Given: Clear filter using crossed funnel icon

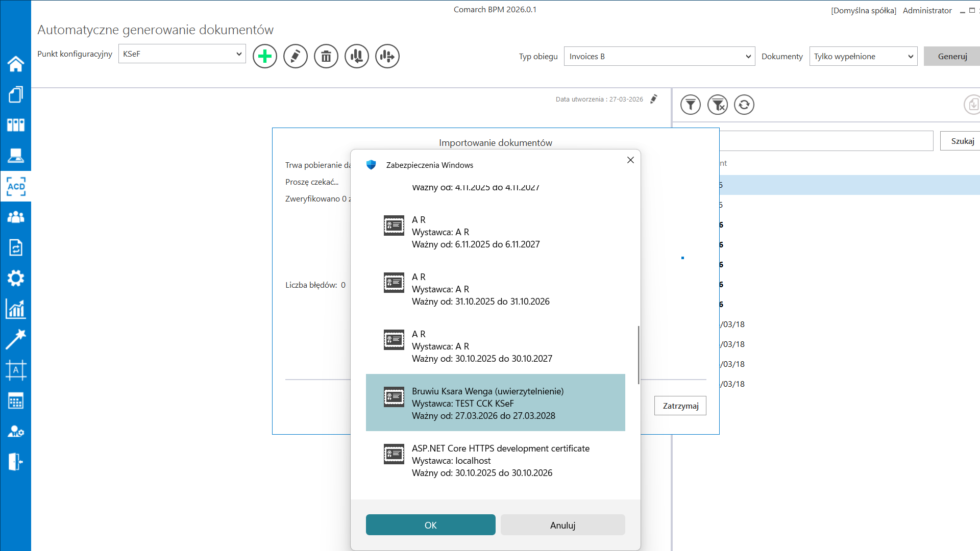Looking at the screenshot, I should pos(717,105).
